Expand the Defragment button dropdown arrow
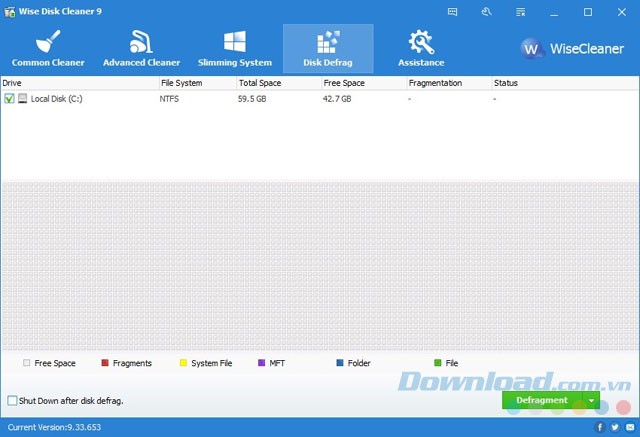Image resolution: width=640 pixels, height=437 pixels. tap(591, 400)
